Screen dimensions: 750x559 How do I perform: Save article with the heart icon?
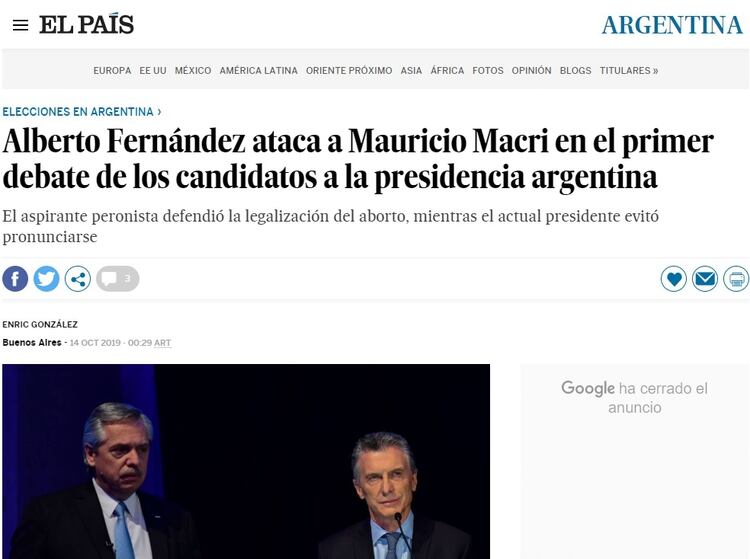[674, 279]
